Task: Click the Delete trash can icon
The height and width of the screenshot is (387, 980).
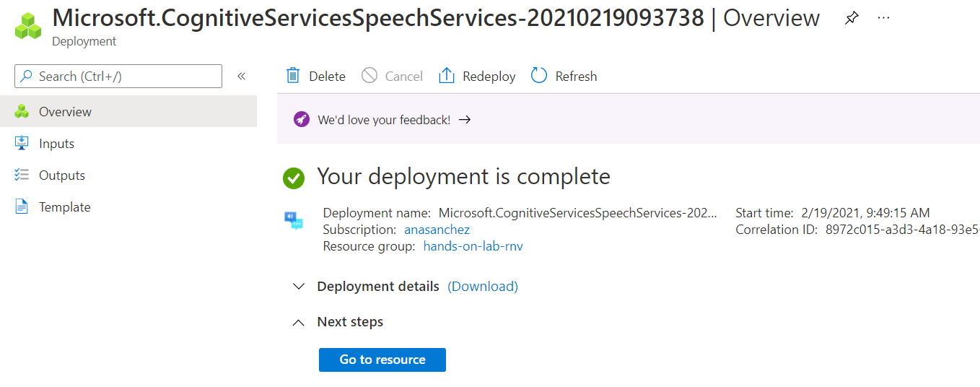Action: point(293,76)
